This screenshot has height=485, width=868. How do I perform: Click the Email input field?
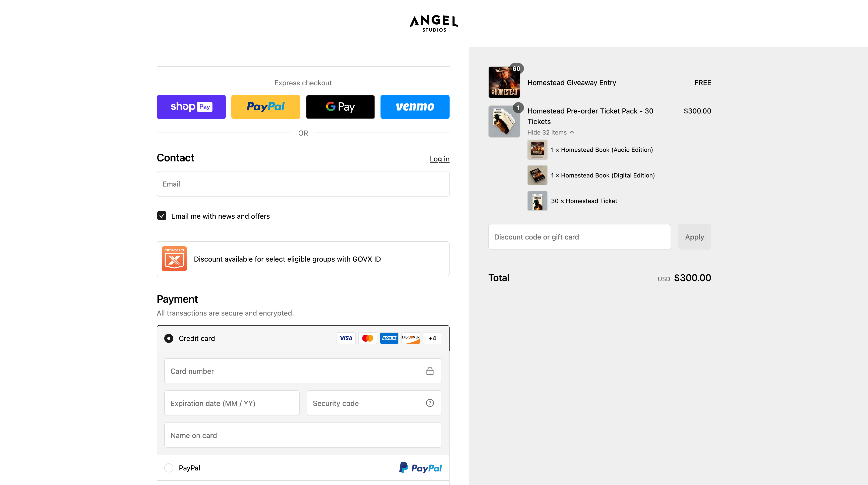click(303, 184)
